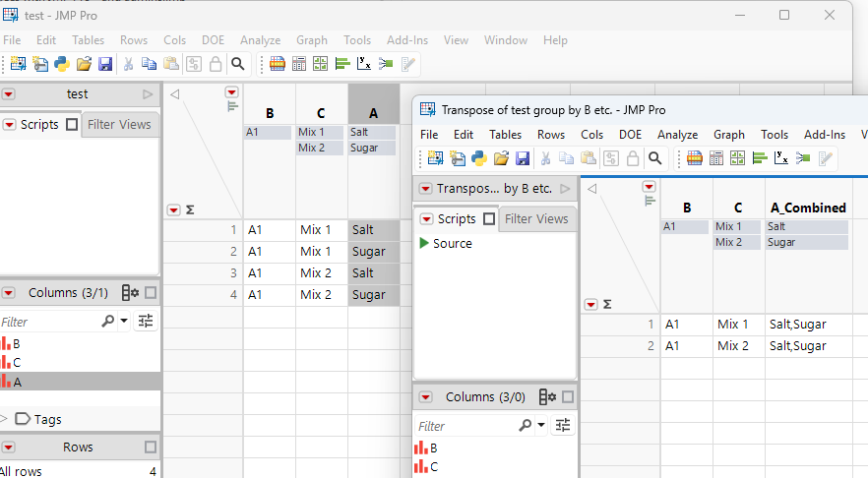Toggle Scripts checkbox in Transpose window
The width and height of the screenshot is (868, 478).
coord(489,219)
